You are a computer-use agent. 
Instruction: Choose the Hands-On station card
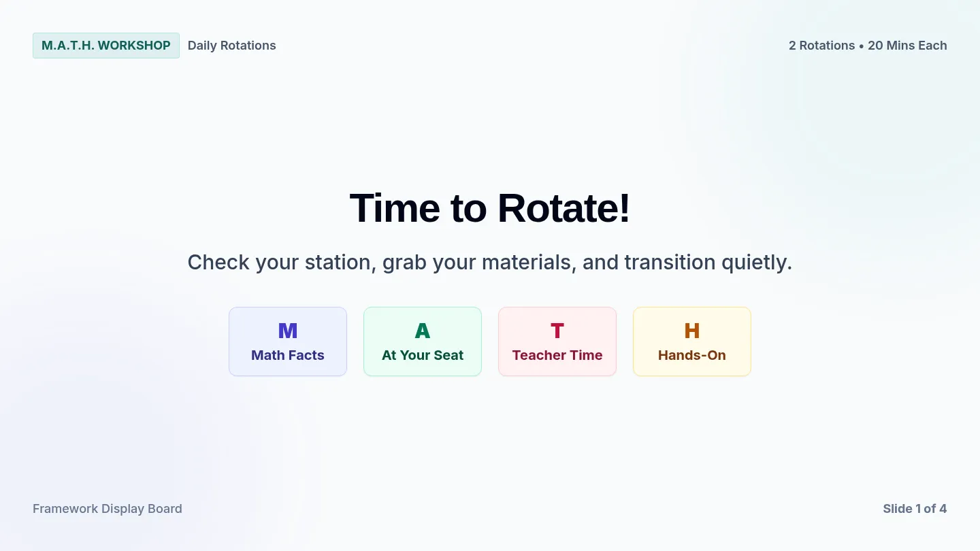[692, 341]
